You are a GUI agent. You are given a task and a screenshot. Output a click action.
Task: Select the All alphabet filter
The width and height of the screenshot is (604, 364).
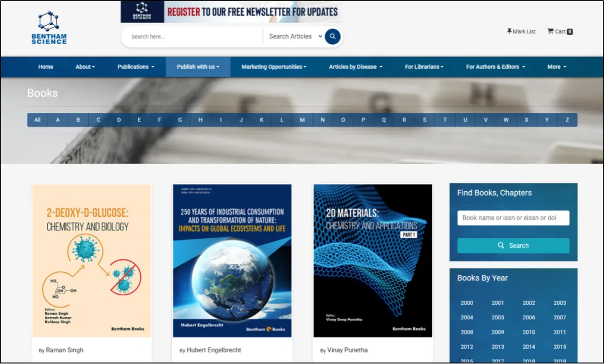[x=37, y=120]
